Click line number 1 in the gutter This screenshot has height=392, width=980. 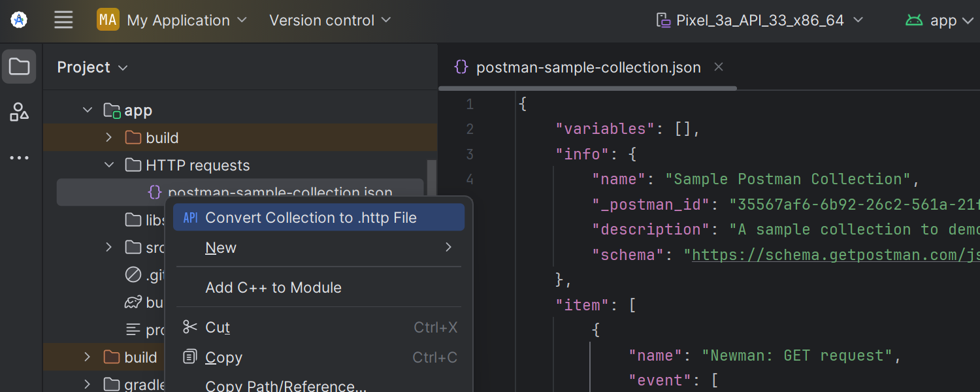(470, 104)
